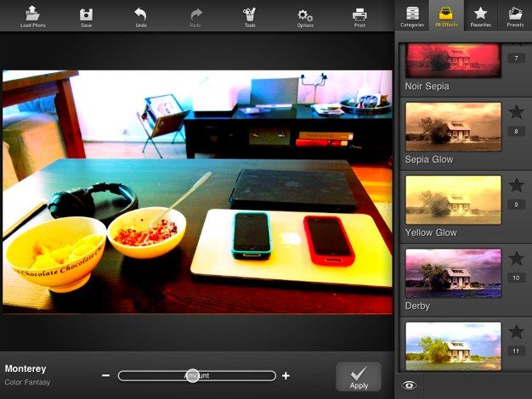Favorite the Sepia Glow effect star
The image size is (532, 399).
[x=516, y=112]
